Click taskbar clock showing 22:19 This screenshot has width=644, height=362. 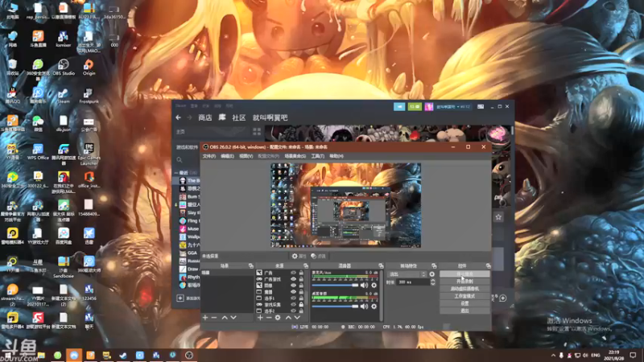tap(613, 356)
